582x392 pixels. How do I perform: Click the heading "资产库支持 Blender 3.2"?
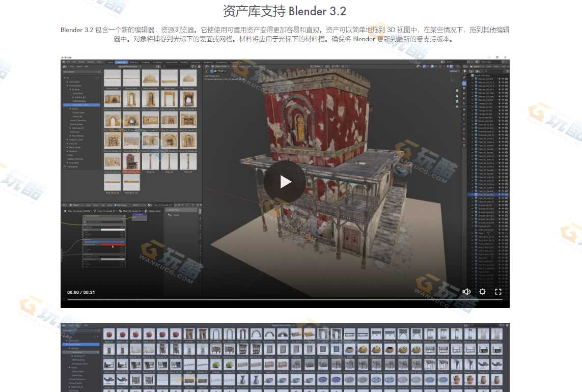point(285,11)
